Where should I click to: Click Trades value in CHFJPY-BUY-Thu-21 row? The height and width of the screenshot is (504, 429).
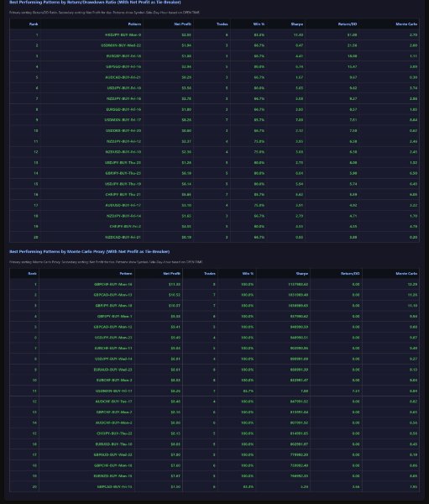coord(227,195)
